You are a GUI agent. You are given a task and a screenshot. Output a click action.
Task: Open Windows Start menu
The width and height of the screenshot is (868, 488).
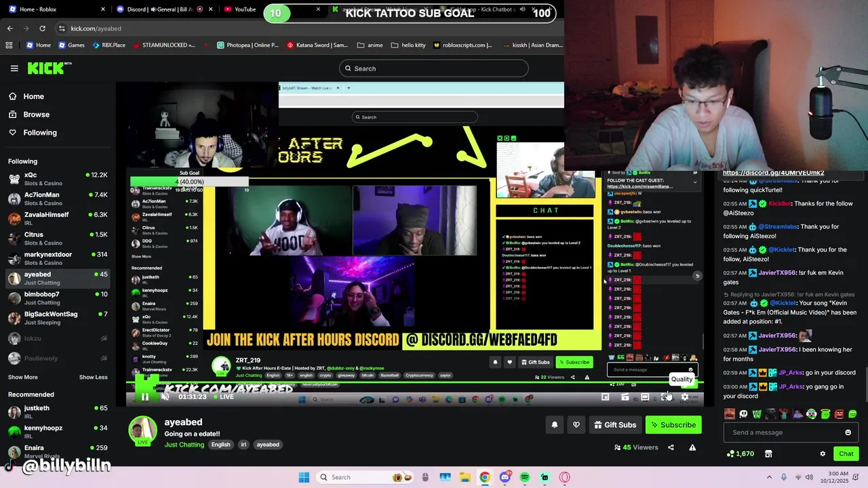(x=304, y=477)
